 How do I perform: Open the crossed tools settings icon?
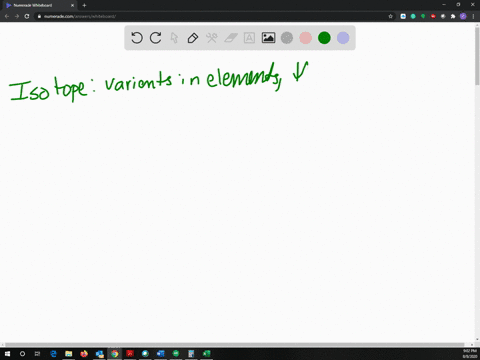[x=212, y=38]
